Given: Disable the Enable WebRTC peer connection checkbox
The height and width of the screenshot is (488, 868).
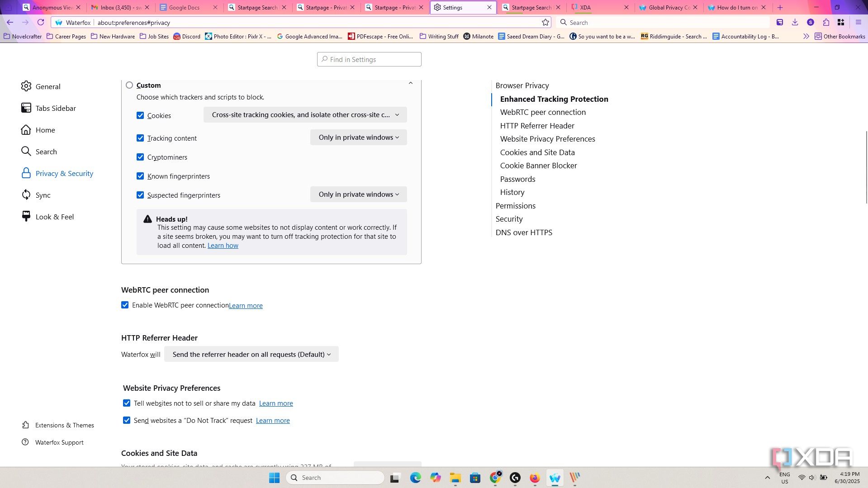Looking at the screenshot, I should tap(125, 305).
